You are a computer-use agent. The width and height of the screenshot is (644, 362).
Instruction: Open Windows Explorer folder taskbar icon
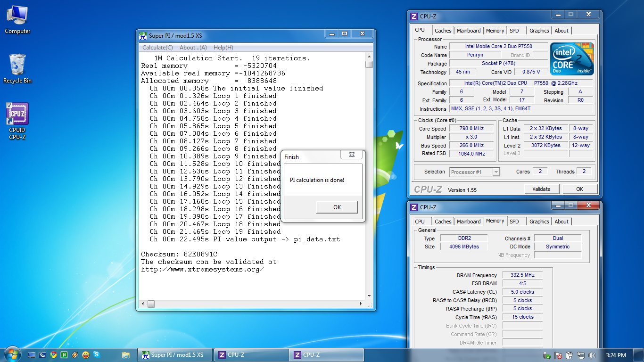click(x=126, y=355)
